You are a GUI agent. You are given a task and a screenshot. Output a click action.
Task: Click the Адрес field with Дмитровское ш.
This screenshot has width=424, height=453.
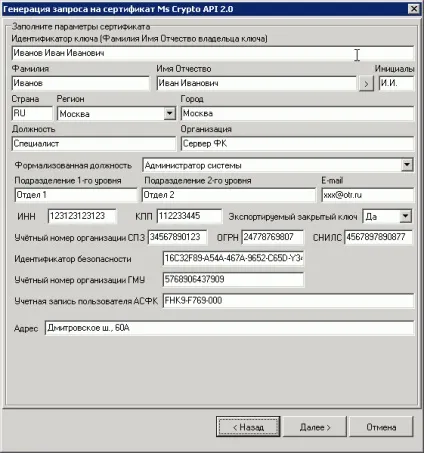229,328
